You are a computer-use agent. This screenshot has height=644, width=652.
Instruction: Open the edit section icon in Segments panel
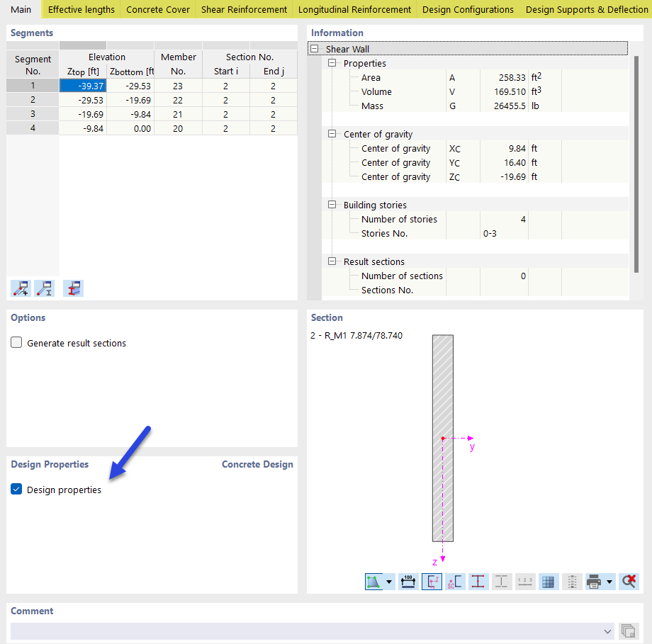pyautogui.click(x=73, y=288)
